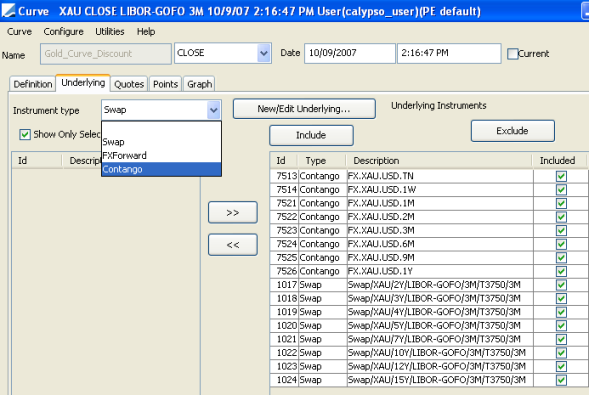Viewport: 589px width, 395px height.
Task: Uncheck Included for FX.XAU.USD.1W
Action: [x=561, y=190]
